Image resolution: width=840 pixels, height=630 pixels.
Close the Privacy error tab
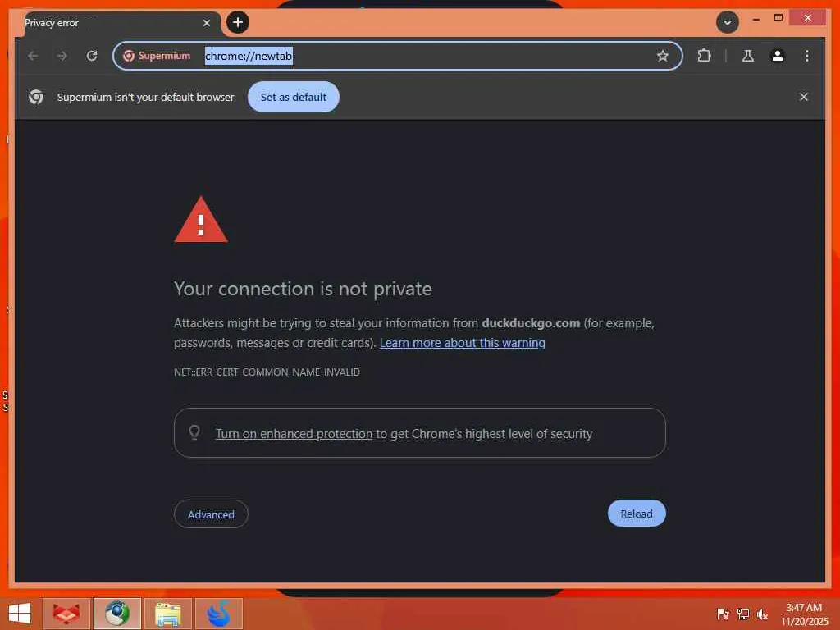207,23
